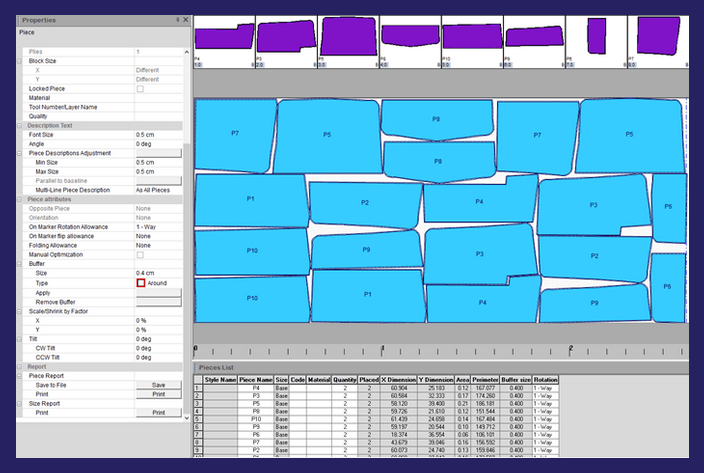Screen dimensions: 704x473
Task: Collapse the Block Size group
Action: [x=19, y=61]
